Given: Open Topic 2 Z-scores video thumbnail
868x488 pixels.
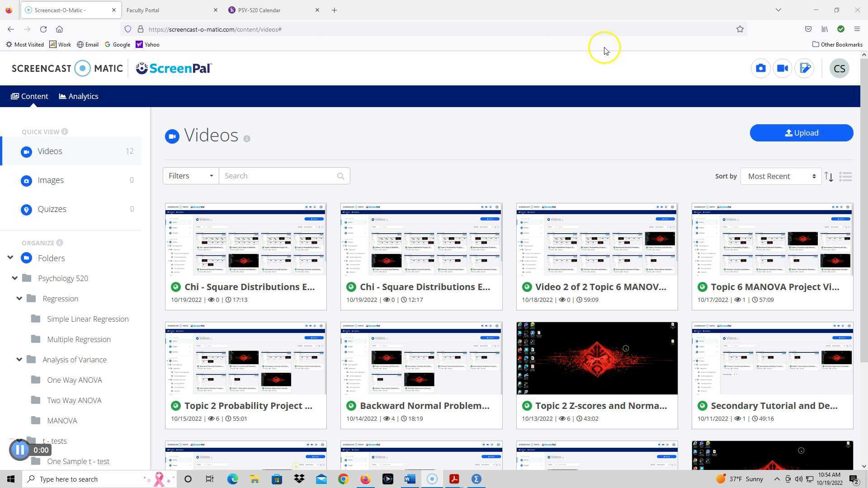Looking at the screenshot, I should 597,358.
